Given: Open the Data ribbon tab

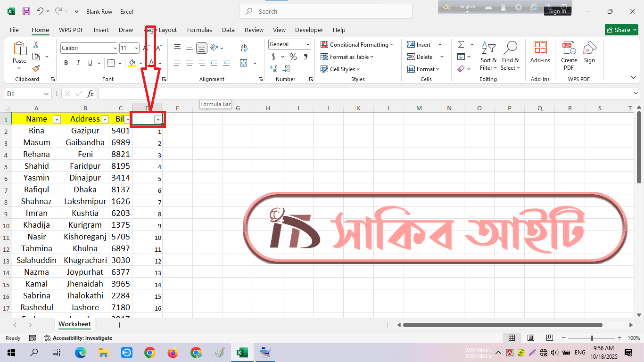Looking at the screenshot, I should point(228,30).
